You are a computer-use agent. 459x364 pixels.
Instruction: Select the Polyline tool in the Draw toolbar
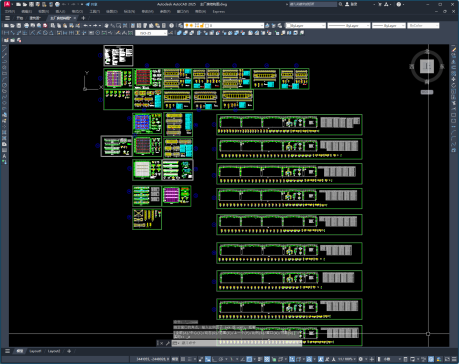pos(5,61)
